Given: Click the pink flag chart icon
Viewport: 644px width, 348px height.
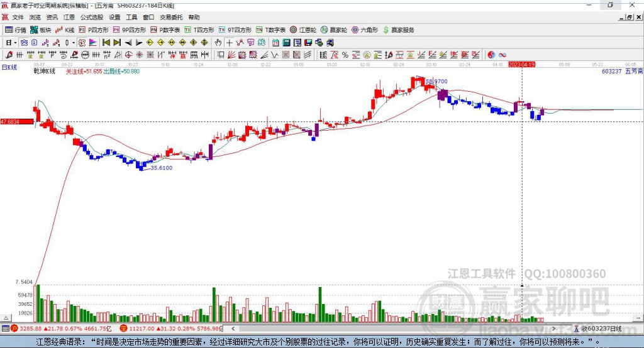Looking at the screenshot, I should point(93,43).
